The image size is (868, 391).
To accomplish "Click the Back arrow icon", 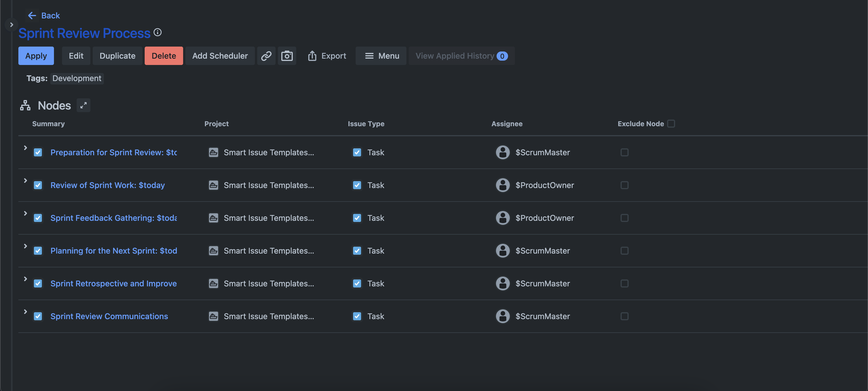I will pos(32,16).
